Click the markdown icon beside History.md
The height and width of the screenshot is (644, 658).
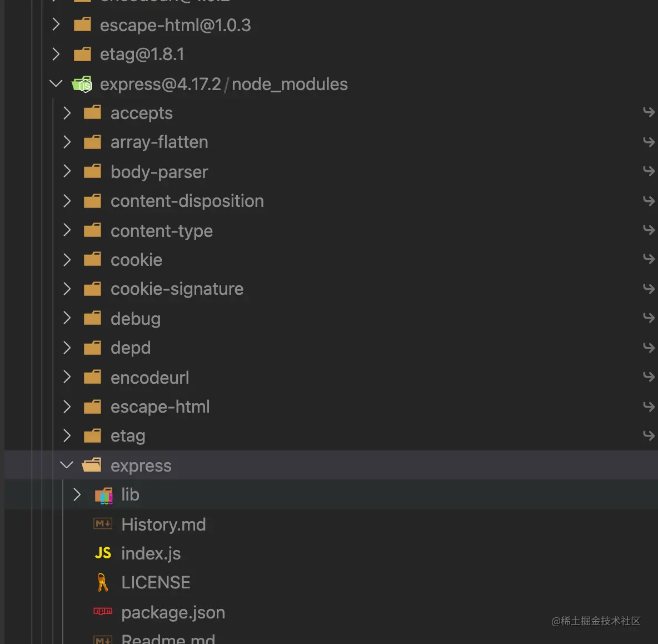[103, 524]
